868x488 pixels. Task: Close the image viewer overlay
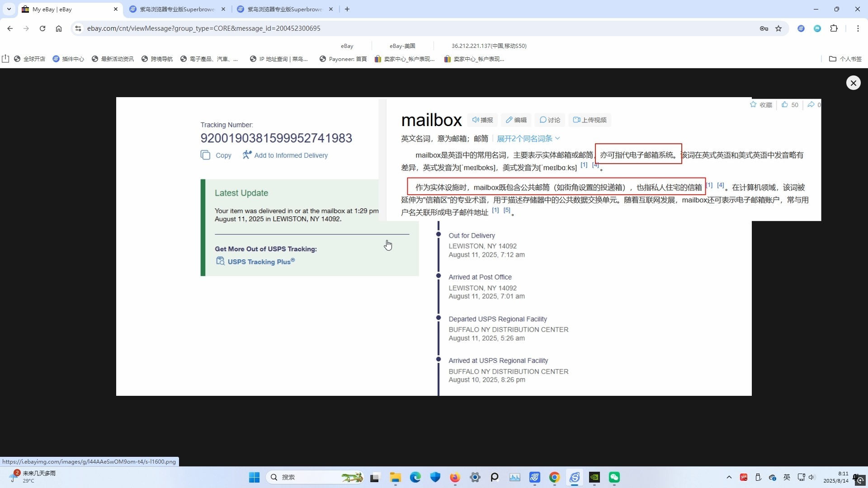[853, 83]
